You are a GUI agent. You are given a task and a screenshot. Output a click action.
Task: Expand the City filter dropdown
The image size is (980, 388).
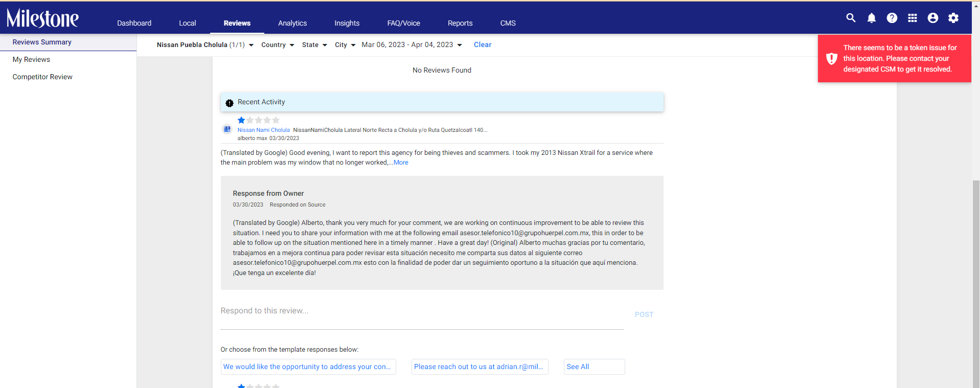tap(345, 45)
